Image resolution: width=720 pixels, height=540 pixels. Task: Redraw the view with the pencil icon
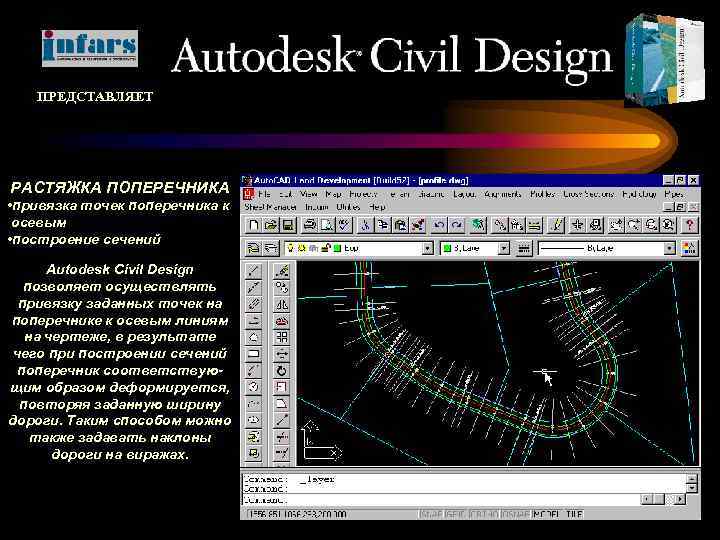557,225
